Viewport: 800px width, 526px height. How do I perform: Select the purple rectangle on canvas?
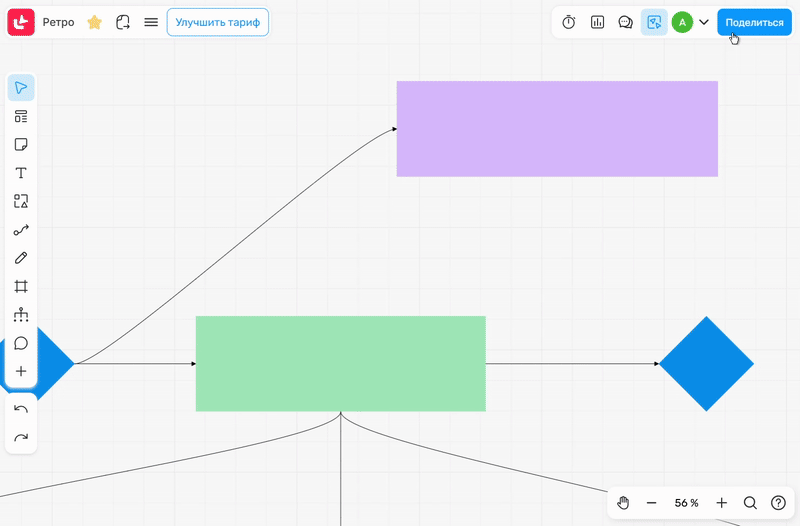point(557,129)
